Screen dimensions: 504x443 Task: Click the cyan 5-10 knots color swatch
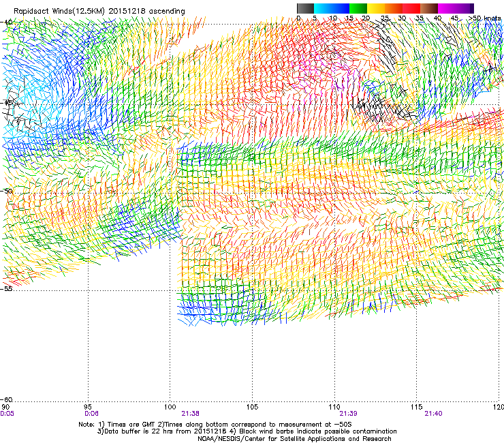click(323, 8)
